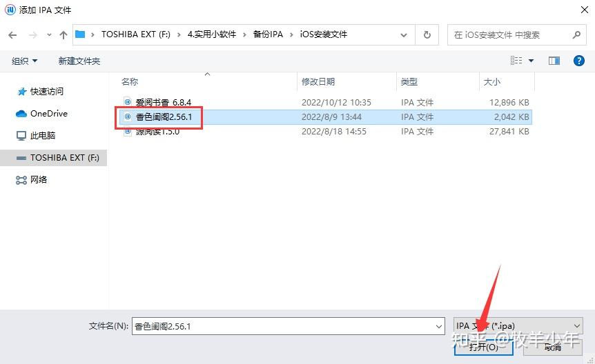Click the 取消 button

552,347
